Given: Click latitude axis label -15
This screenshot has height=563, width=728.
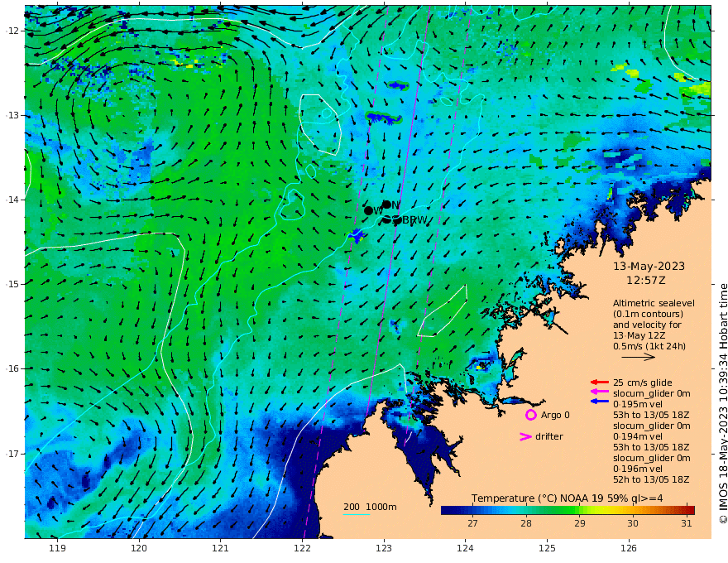Looking at the screenshot, I should [12, 284].
